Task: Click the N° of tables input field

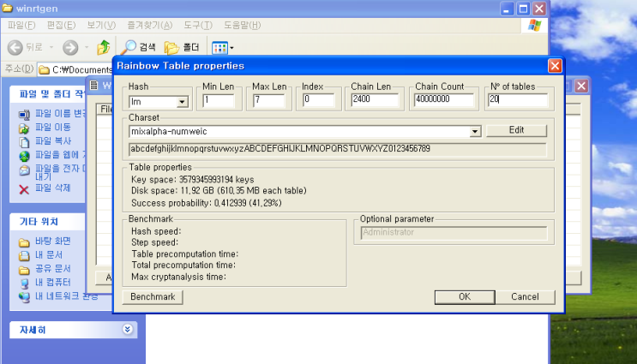Action: click(518, 100)
